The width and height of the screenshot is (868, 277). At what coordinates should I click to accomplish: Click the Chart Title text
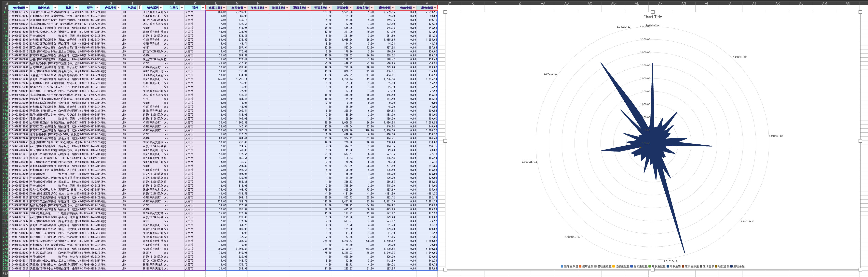click(652, 17)
